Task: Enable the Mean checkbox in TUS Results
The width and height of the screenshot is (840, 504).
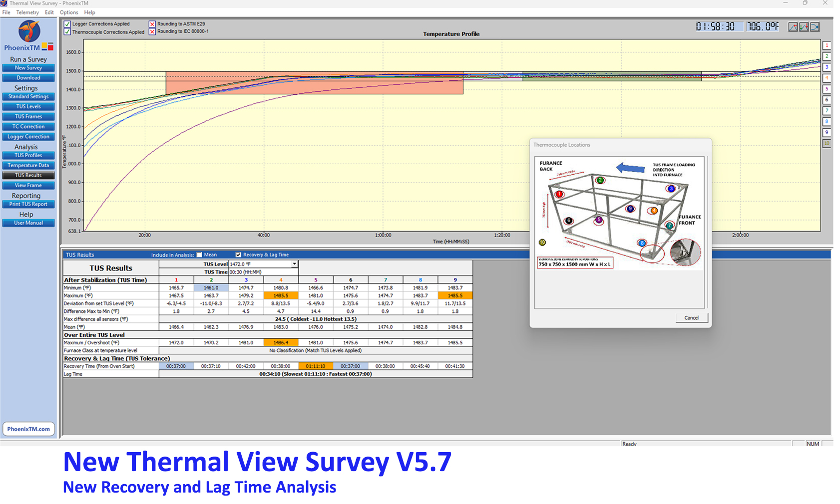Action: 199,254
